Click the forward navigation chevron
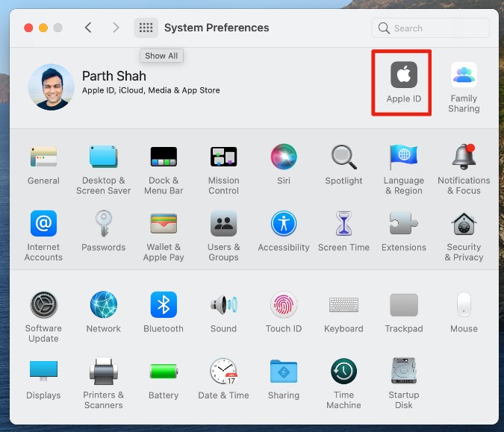Screen dimensions: 504x432 click(115, 28)
